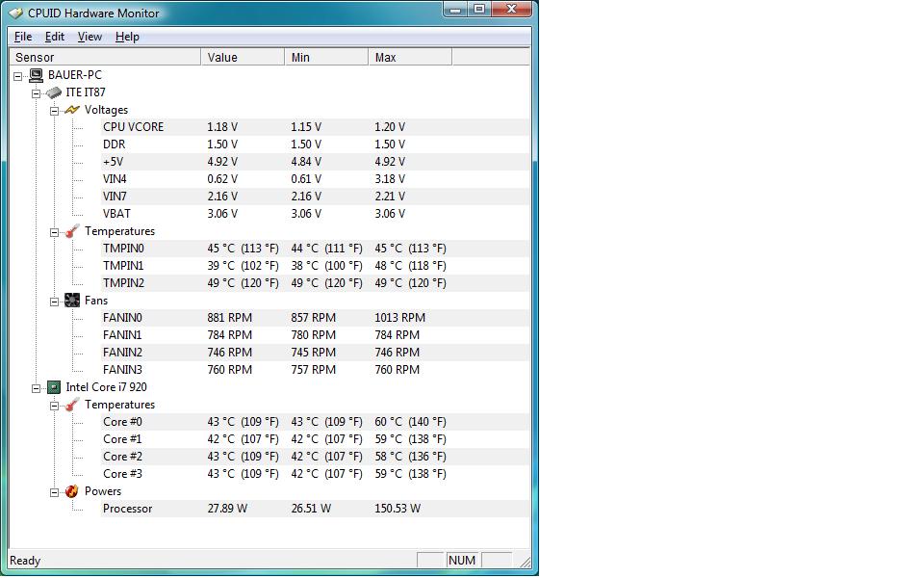Collapse the BAUER-PC tree node

tap(17, 76)
